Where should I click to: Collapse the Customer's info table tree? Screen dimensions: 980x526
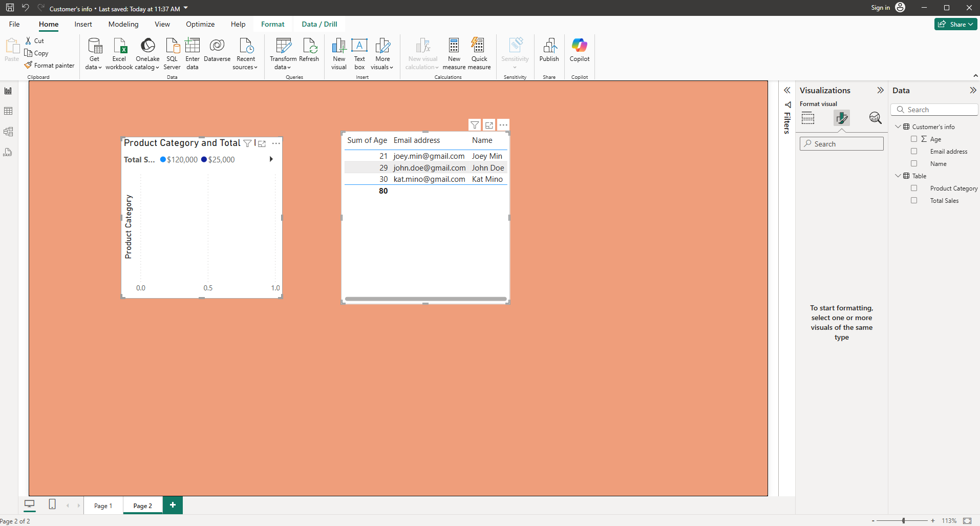click(x=898, y=127)
